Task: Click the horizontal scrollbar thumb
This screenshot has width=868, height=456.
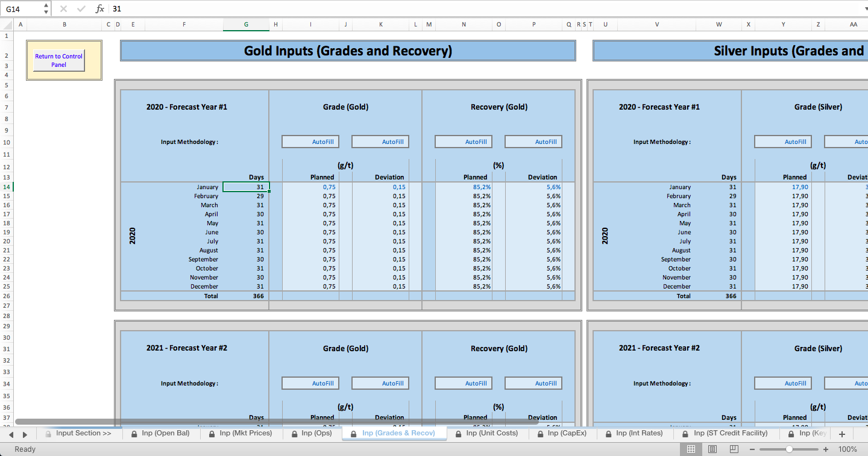Action: (277, 422)
